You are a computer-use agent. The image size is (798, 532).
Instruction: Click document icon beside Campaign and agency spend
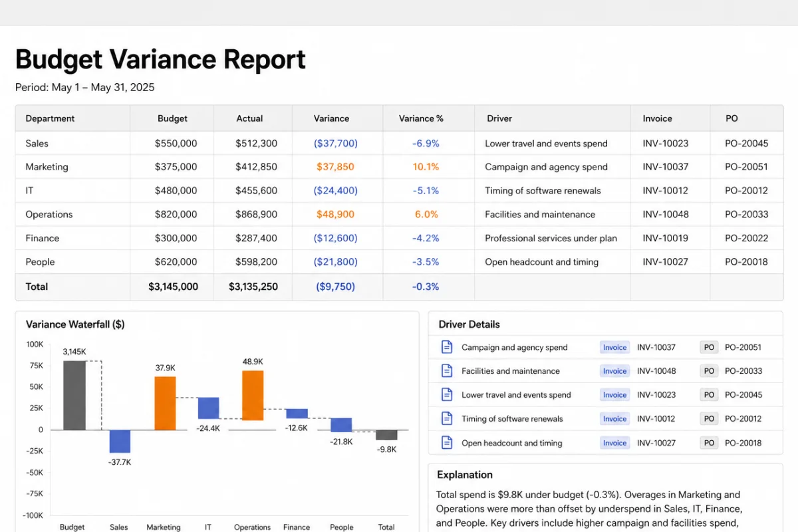pos(447,347)
